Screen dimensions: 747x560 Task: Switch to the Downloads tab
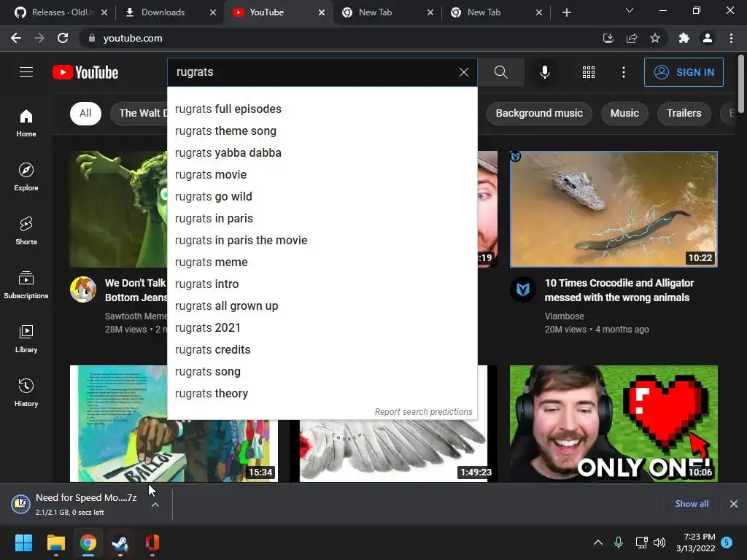pos(168,12)
